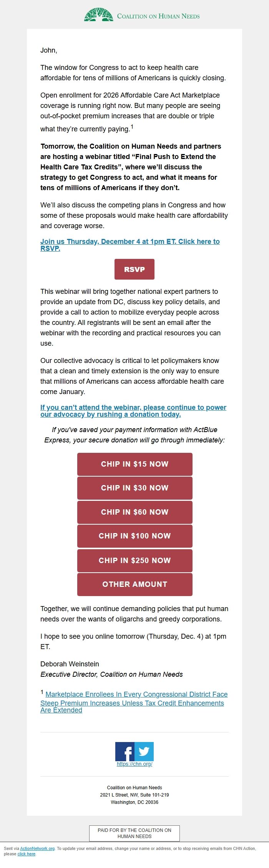The height and width of the screenshot is (868, 269).
Task: Click the COALITION ON HUMAN NEEDS header wordmark
Action: pyautogui.click(x=159, y=16)
